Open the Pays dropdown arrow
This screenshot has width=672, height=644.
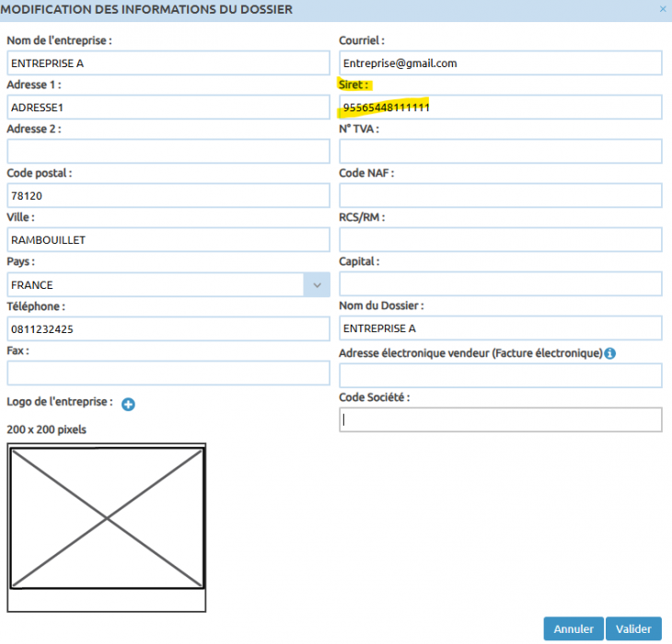click(x=317, y=285)
